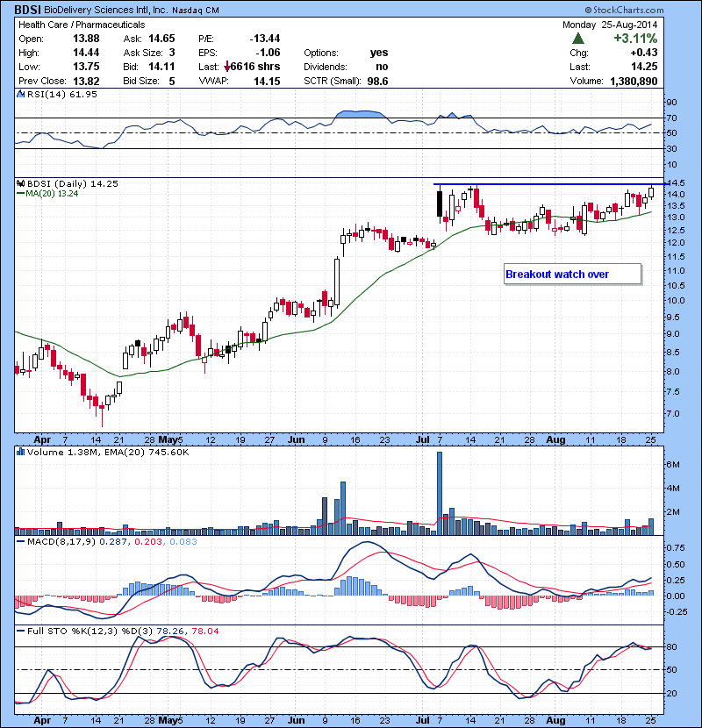The width and height of the screenshot is (702, 728).
Task: Click the Apr label on price chart axis
Action: coord(42,439)
